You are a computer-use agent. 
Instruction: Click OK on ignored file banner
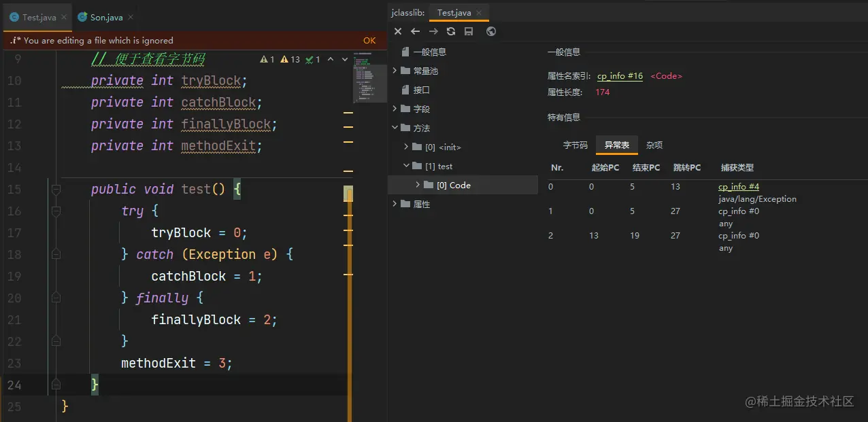369,40
